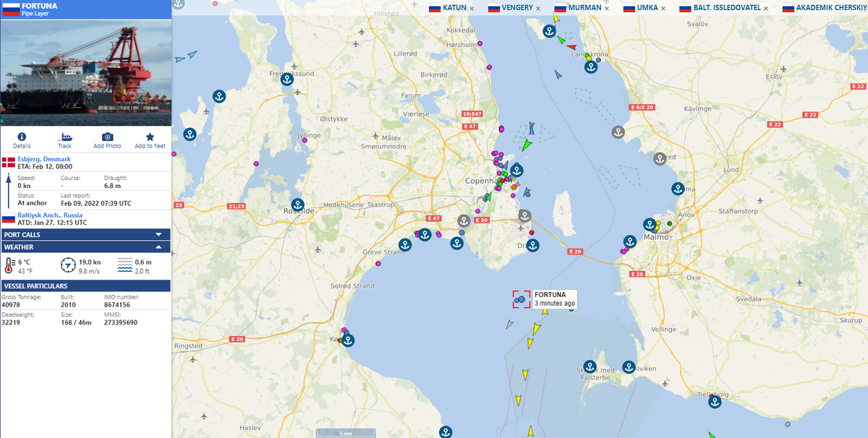Click the 5 nm map scale bar
This screenshot has height=438, width=868.
coord(346,433)
